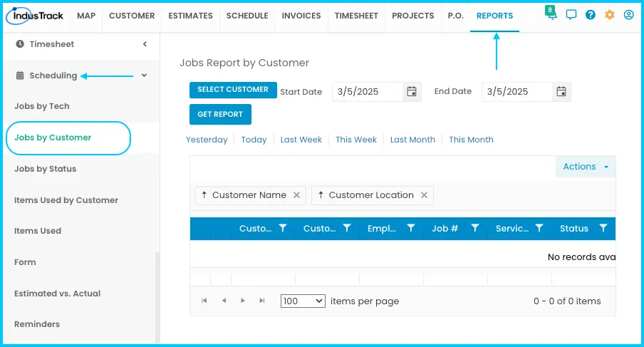Open the orange settings gear icon

(x=610, y=15)
